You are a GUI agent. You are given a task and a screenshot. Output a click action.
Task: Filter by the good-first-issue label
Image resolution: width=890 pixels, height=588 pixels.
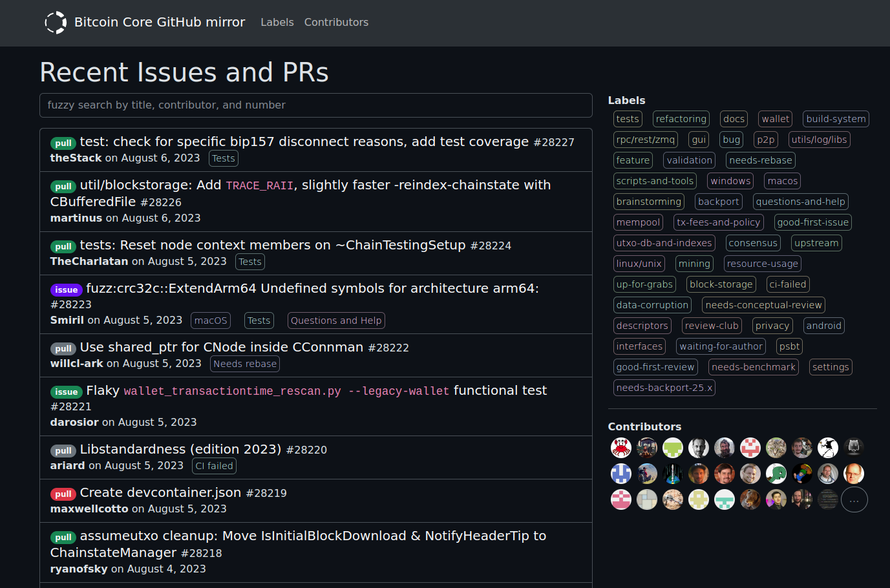pos(812,222)
